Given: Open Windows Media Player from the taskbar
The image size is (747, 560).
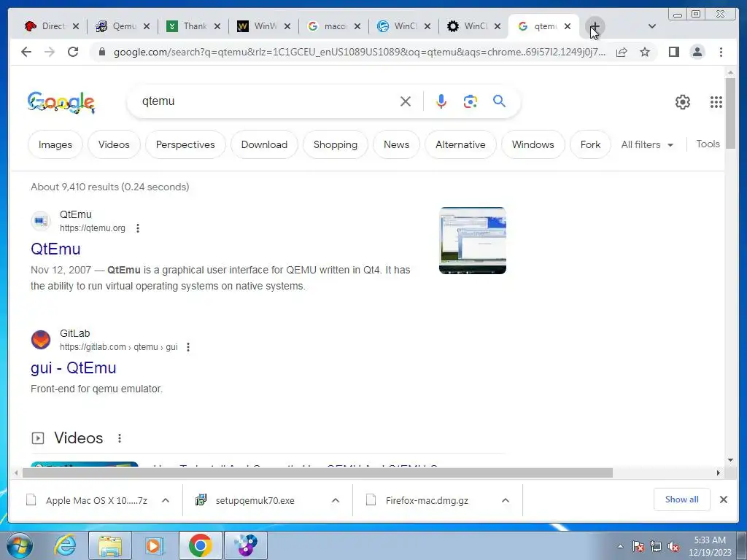Looking at the screenshot, I should [155, 545].
